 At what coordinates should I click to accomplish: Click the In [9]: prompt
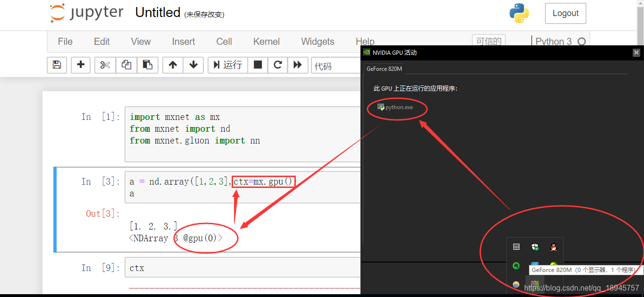point(101,268)
